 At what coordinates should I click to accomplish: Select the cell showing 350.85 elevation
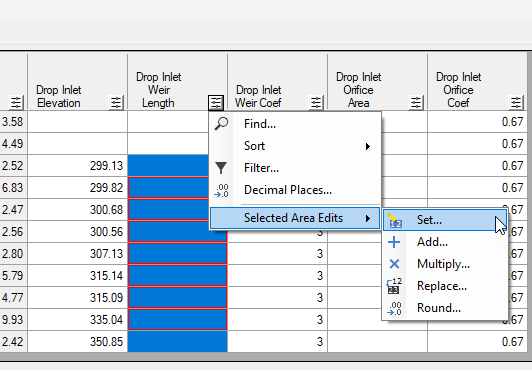[77, 342]
